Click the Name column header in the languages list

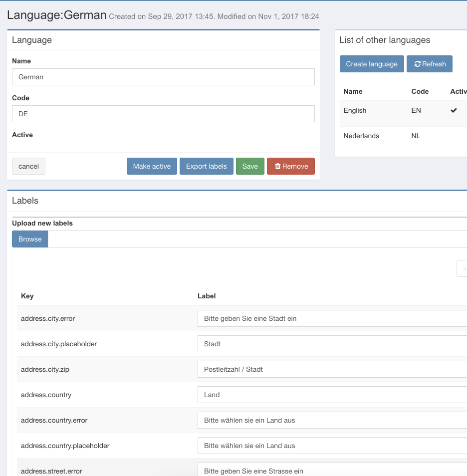(353, 91)
